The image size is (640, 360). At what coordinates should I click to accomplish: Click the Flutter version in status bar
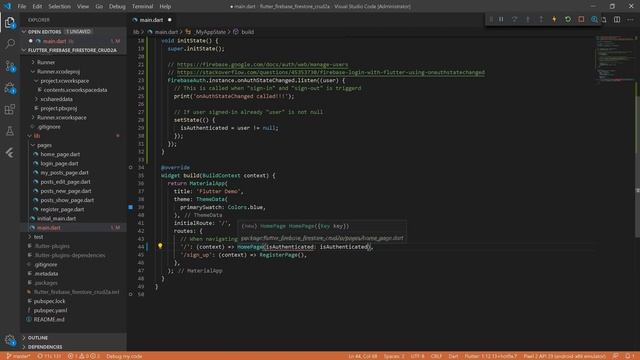(490, 356)
